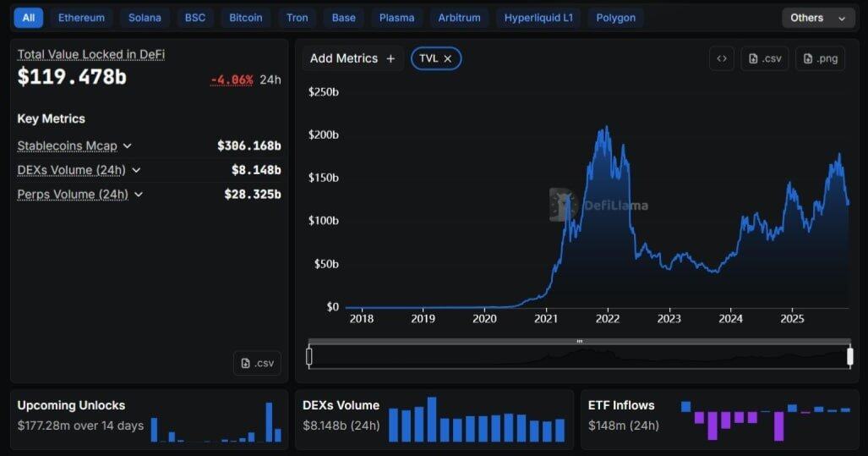Select the Ethereum chain tab
The height and width of the screenshot is (456, 868).
[x=81, y=18]
